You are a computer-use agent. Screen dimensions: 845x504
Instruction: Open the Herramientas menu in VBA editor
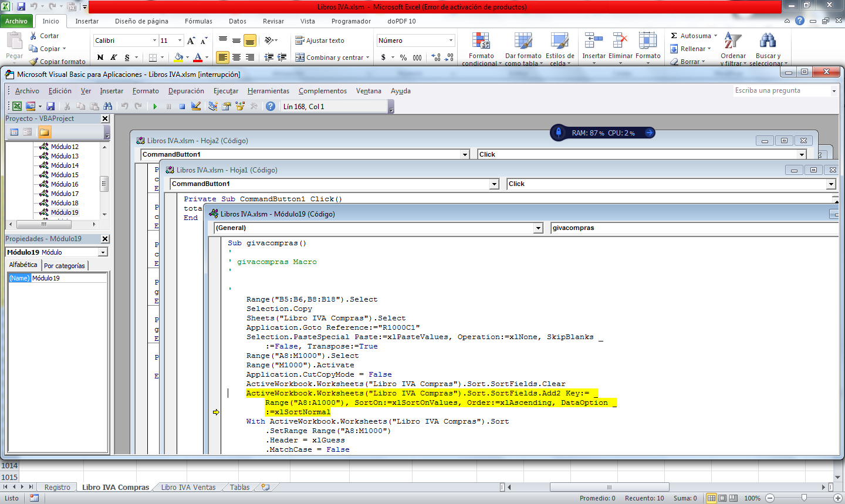tap(268, 91)
